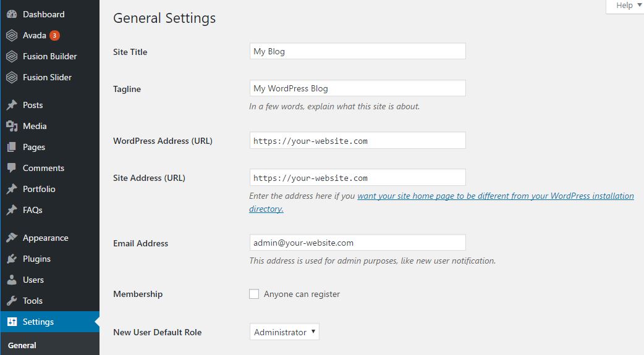Click the Portfolio pin icon

pyautogui.click(x=12, y=189)
